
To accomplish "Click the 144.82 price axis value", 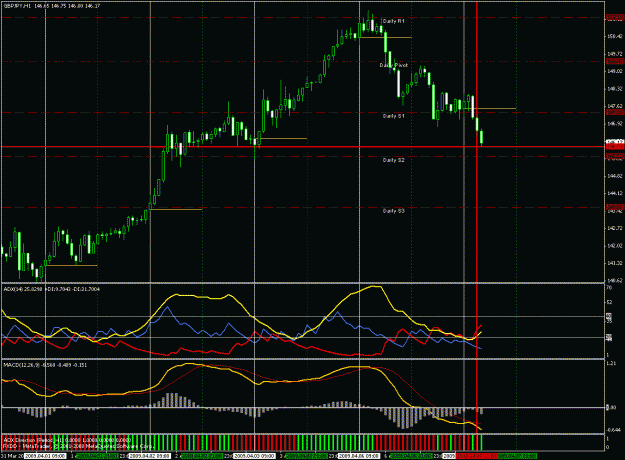I will (x=615, y=176).
